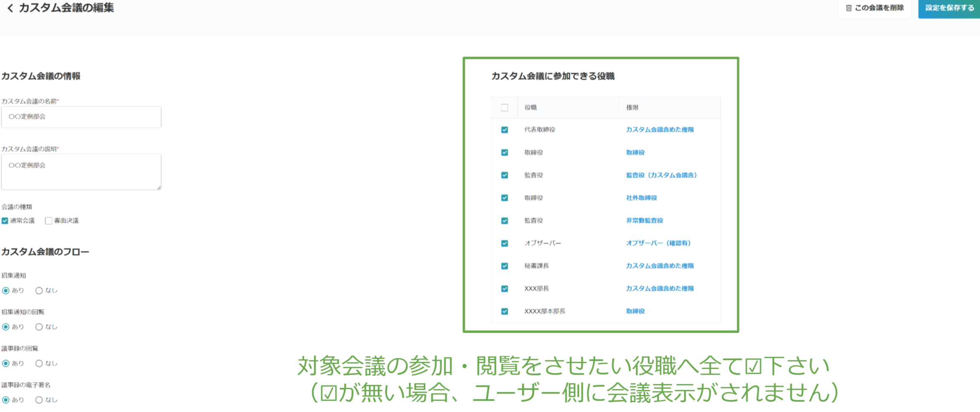Open the 非常勤監査役 permission link
980x412 pixels.
[x=644, y=220]
